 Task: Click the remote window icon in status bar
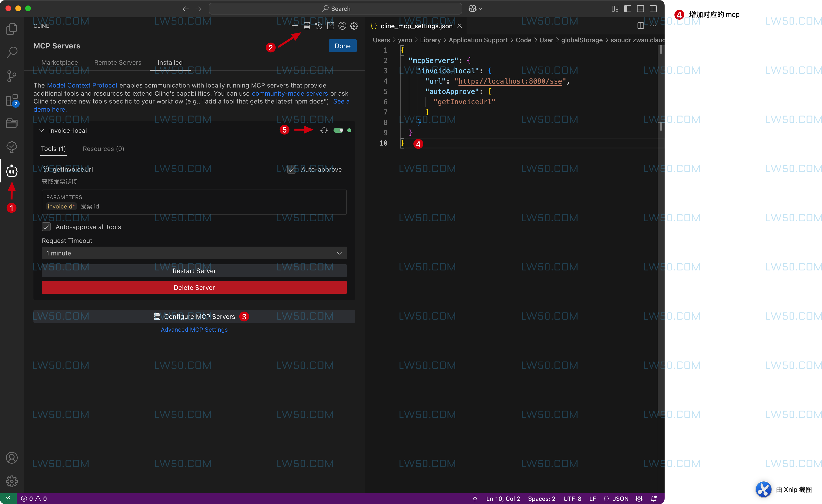point(8,499)
